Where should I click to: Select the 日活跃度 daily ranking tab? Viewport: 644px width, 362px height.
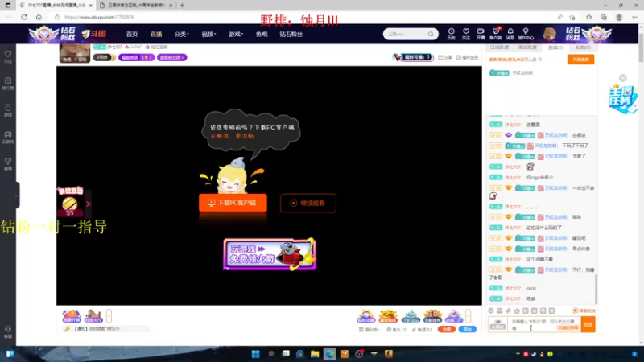pyautogui.click(x=499, y=47)
